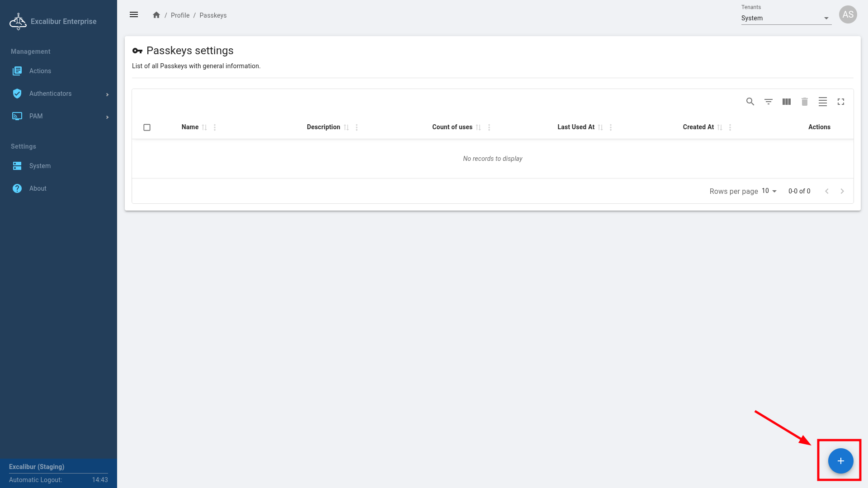This screenshot has height=488, width=868.
Task: Click the home breadcrumb icon
Action: (x=156, y=15)
